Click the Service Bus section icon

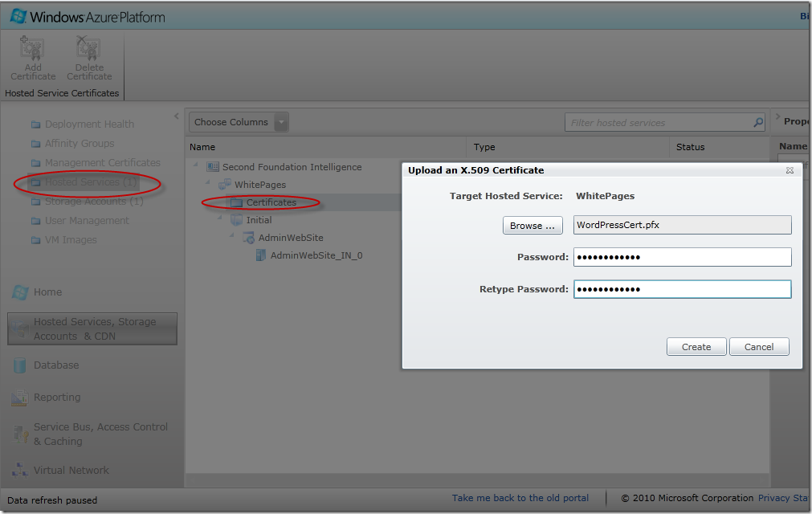(20, 434)
